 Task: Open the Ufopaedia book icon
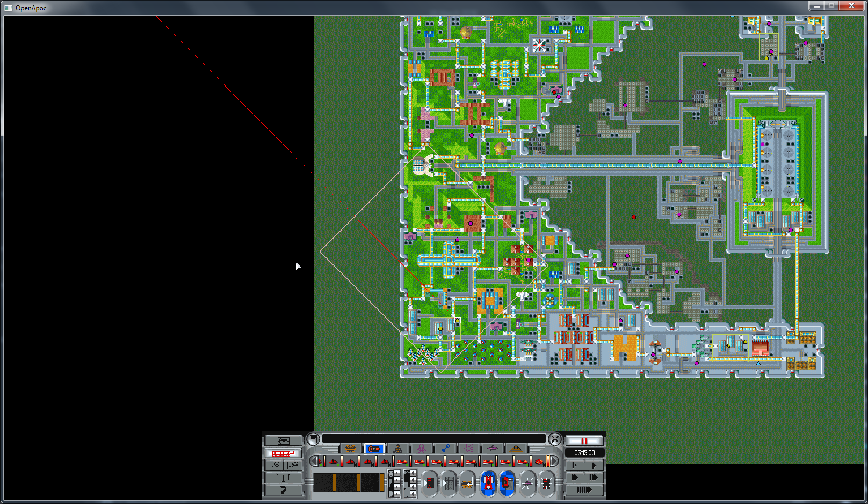(x=283, y=478)
